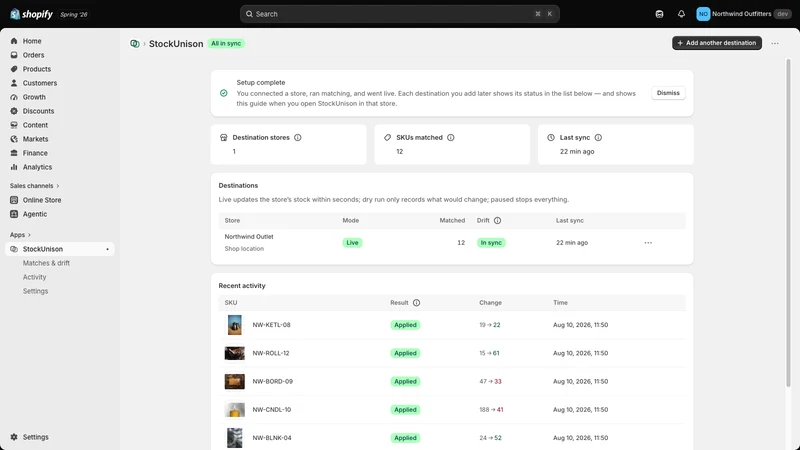Show info for Last sync card
The width and height of the screenshot is (800, 450).
(598, 137)
